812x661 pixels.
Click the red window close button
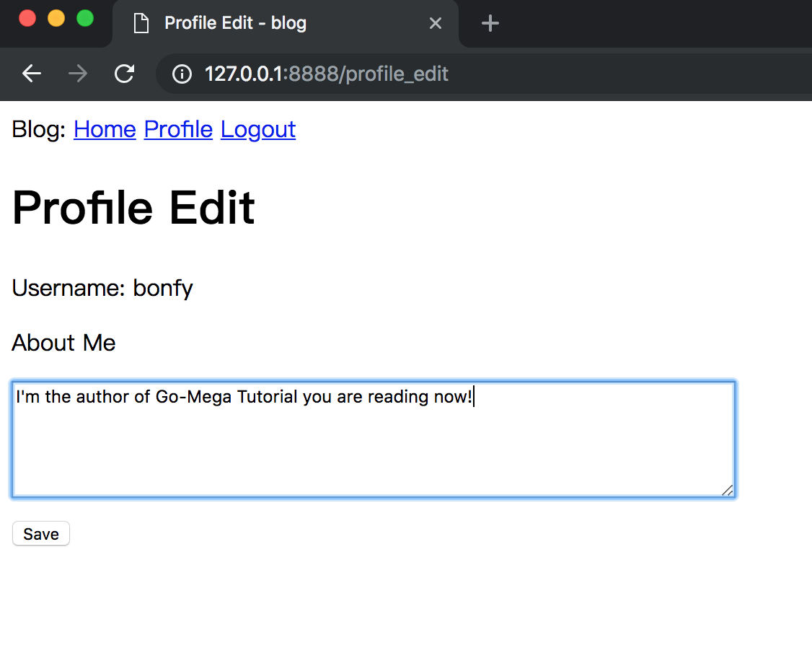pyautogui.click(x=27, y=18)
